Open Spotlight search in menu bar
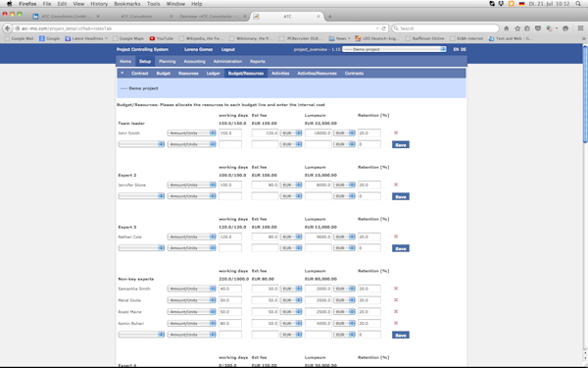The height and width of the screenshot is (368, 588). pyautogui.click(x=578, y=4)
